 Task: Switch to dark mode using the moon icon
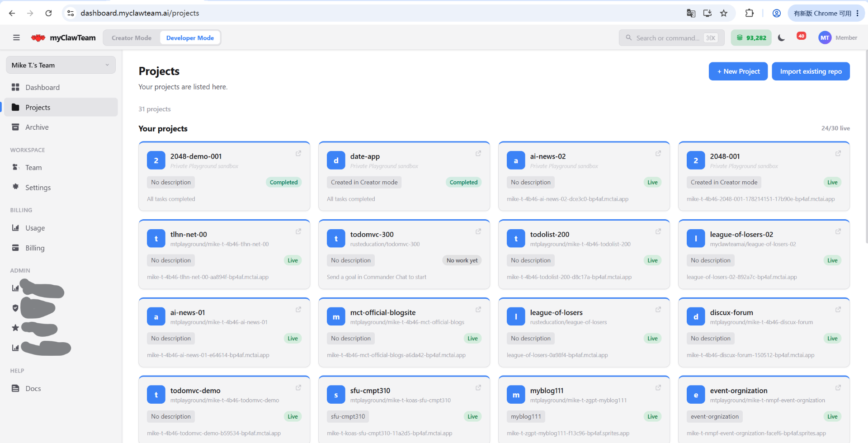(x=781, y=38)
